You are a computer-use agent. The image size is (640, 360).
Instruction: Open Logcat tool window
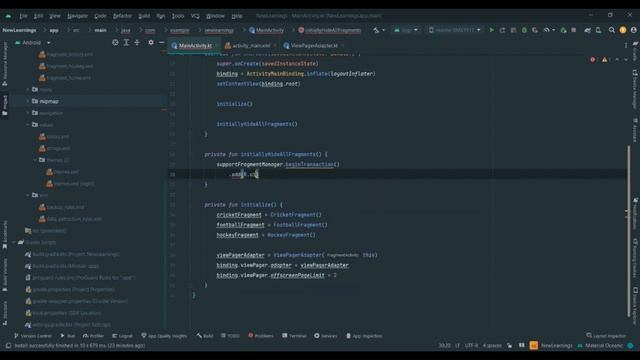coord(122,336)
